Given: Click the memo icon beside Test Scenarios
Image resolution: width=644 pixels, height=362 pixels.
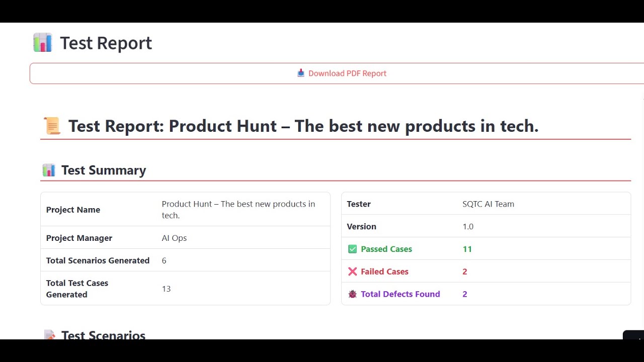Looking at the screenshot, I should coord(49,335).
